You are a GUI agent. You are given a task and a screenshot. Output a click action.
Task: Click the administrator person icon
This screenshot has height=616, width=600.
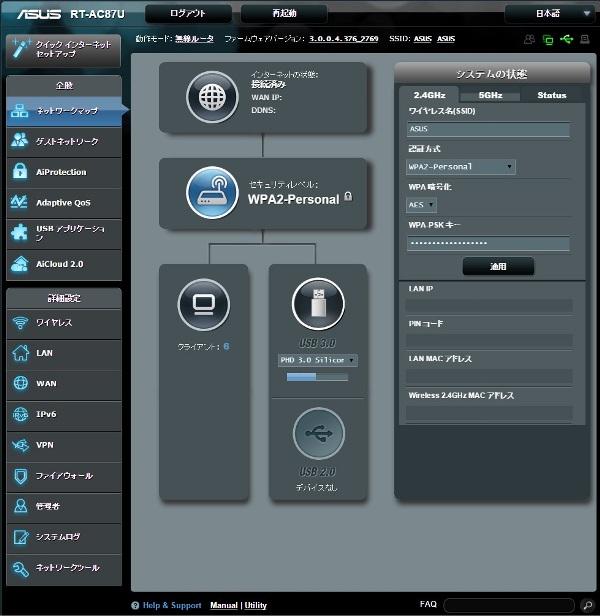pos(20,506)
